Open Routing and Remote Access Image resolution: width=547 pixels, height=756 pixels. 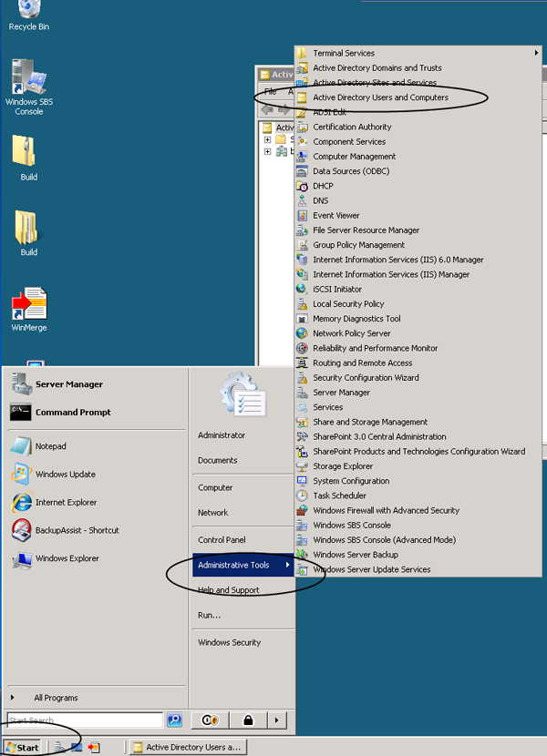[x=418, y=363]
